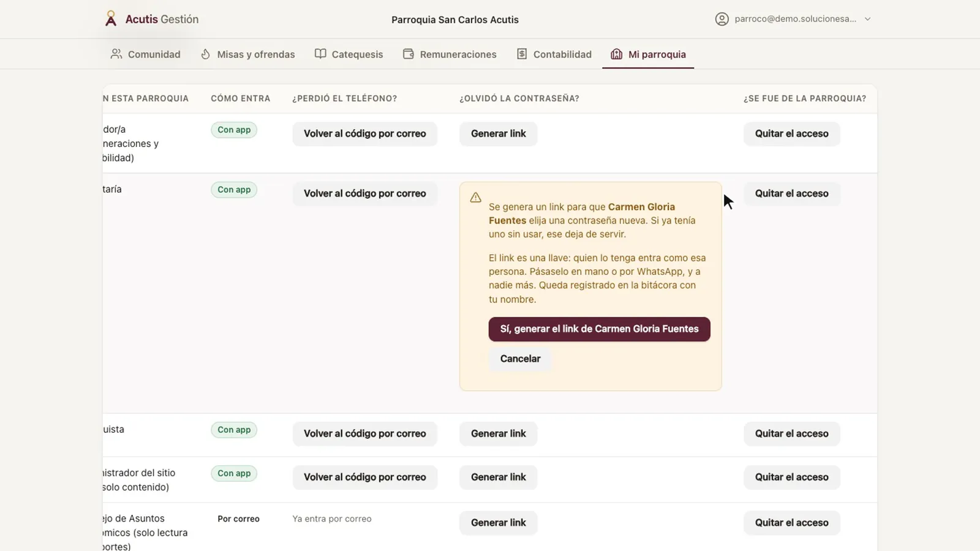Click the ¿SE FUE DE LA PARROQUIA? header

point(805,99)
